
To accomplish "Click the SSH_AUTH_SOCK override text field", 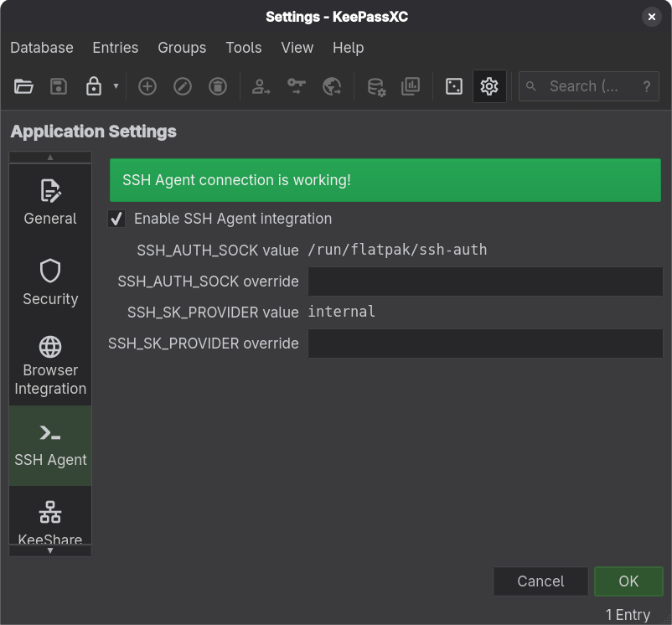I will tap(485, 282).
